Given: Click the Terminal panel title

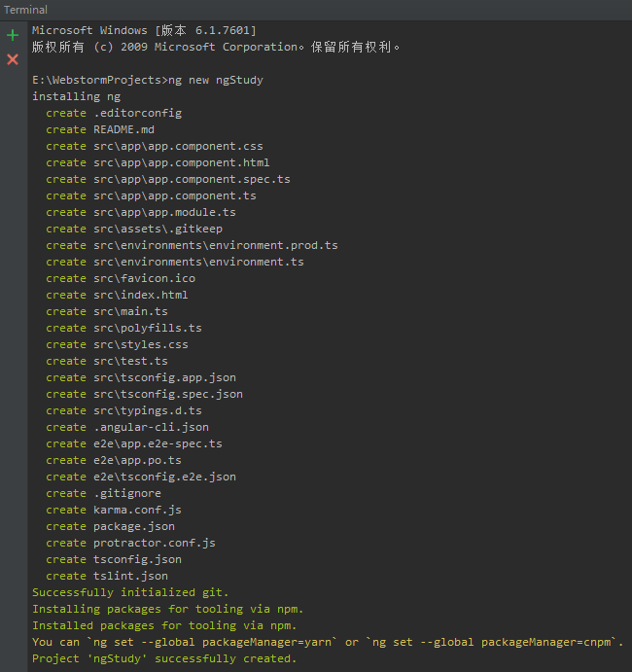Looking at the screenshot, I should pos(26,10).
